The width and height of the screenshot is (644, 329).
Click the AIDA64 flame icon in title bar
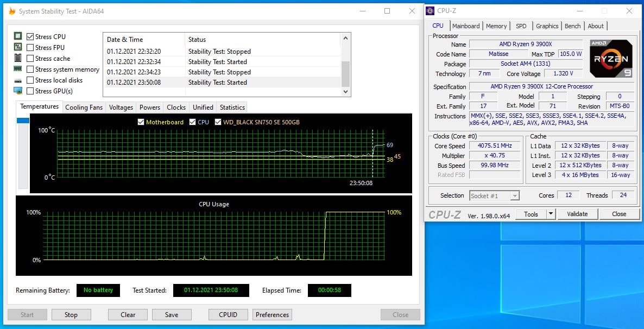12,11
